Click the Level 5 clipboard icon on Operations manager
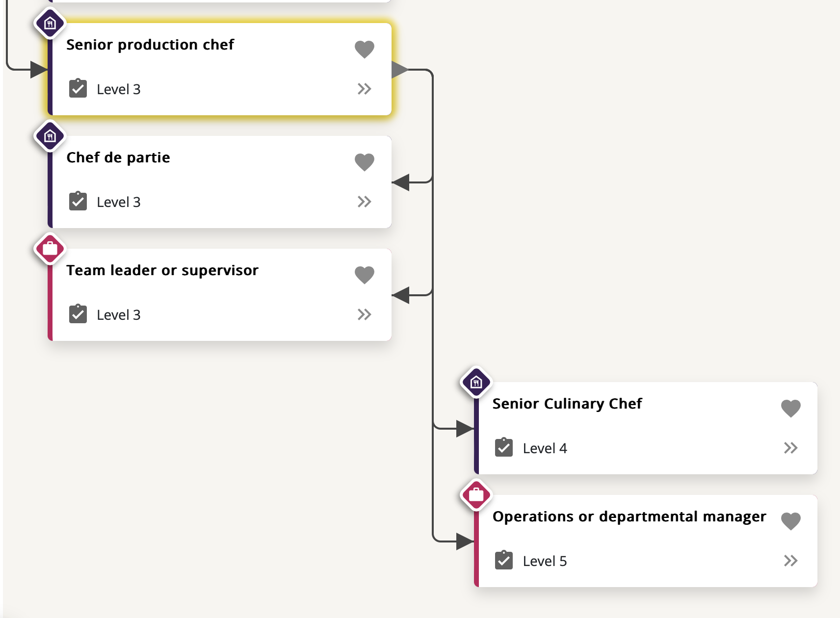840x618 pixels. [x=503, y=561]
